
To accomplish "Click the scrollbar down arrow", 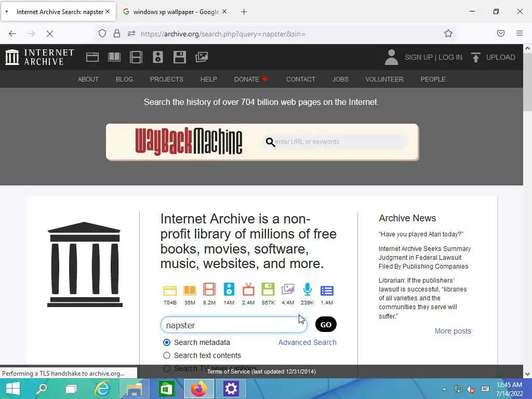I will pyautogui.click(x=528, y=374).
